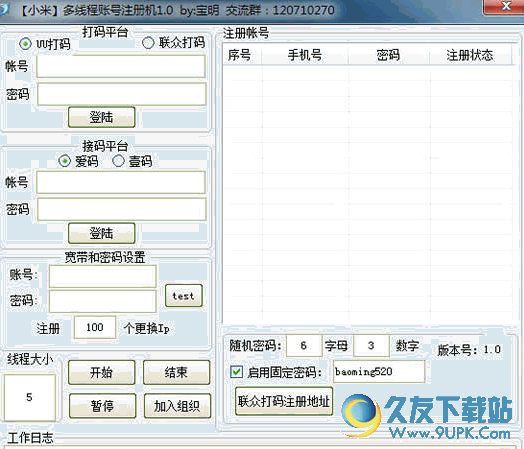This screenshot has height=449, width=524.
Task: Choose the 爱码 platform radio button
Action: [x=64, y=161]
